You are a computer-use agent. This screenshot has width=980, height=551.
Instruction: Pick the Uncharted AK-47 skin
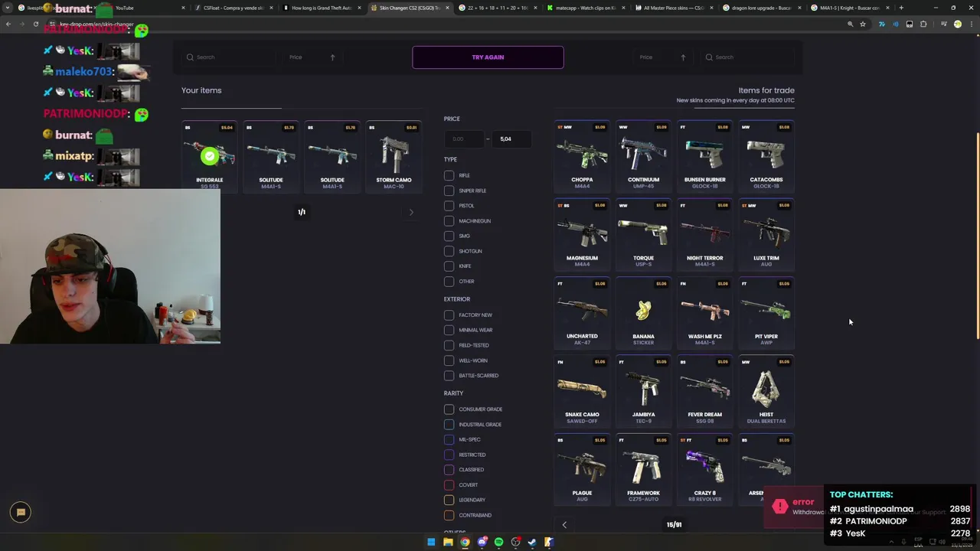point(582,313)
